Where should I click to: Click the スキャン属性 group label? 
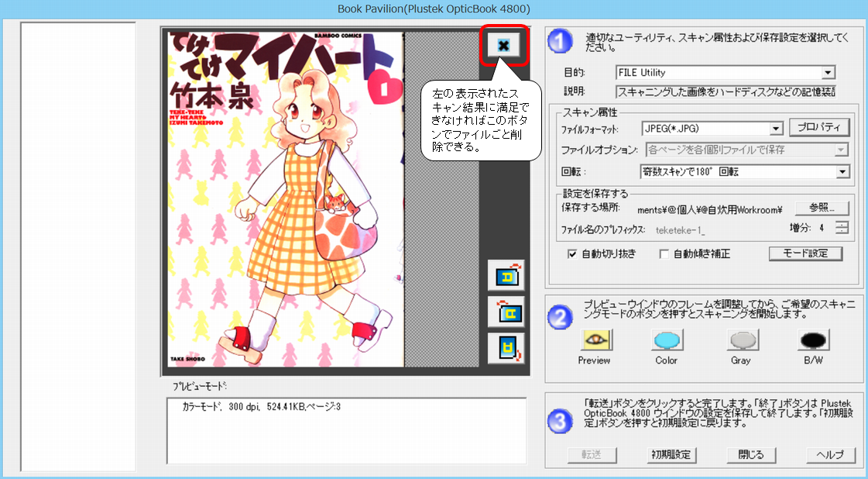pos(589,112)
